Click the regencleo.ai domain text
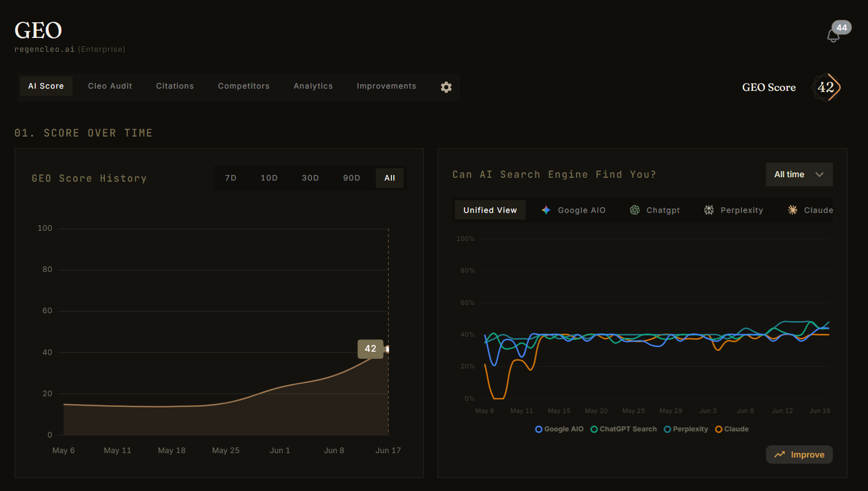868x491 pixels. (45, 49)
